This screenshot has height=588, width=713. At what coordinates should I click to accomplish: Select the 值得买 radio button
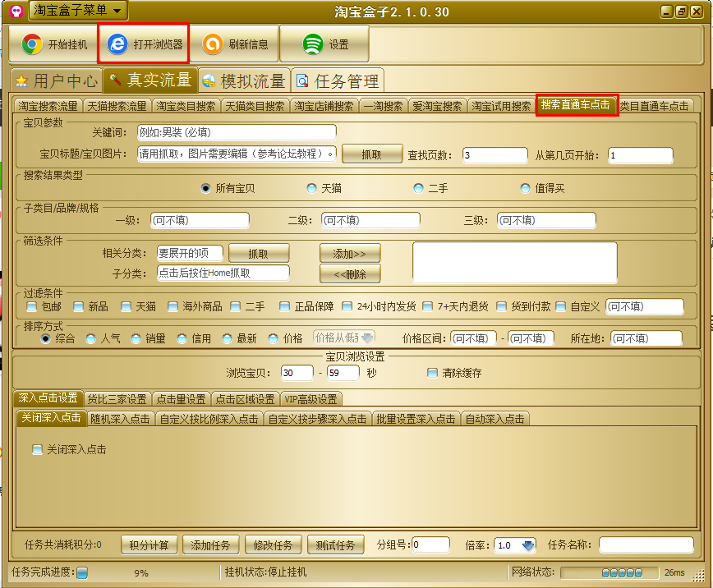[525, 188]
